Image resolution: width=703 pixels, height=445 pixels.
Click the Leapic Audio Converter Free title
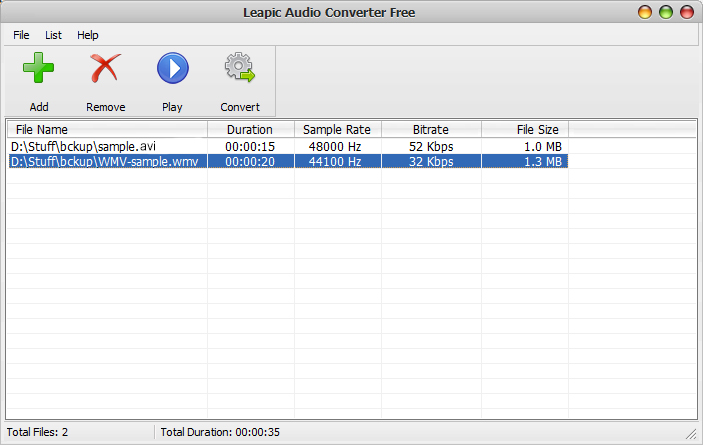(329, 13)
